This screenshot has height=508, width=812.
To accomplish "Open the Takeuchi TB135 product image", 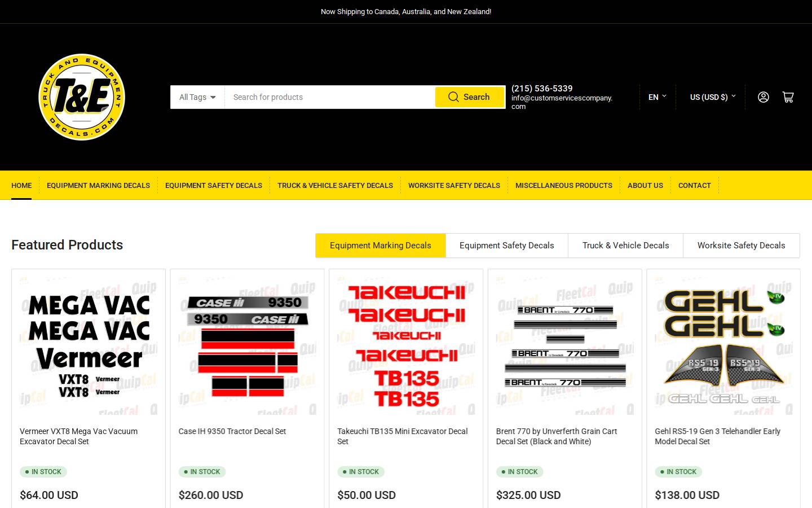I will [406, 346].
